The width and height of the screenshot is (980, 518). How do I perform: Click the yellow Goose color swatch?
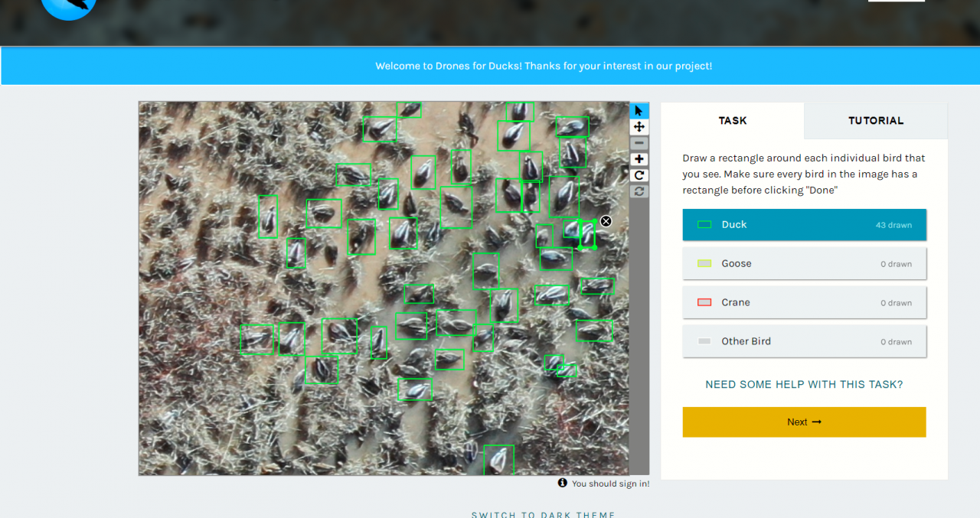pyautogui.click(x=704, y=264)
